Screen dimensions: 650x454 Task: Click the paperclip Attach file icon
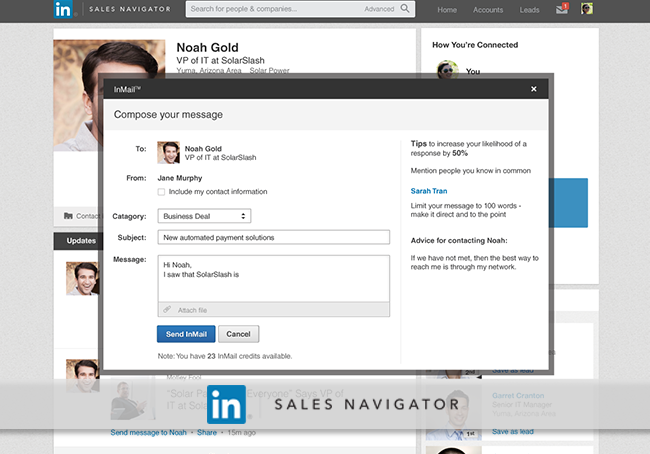167,310
